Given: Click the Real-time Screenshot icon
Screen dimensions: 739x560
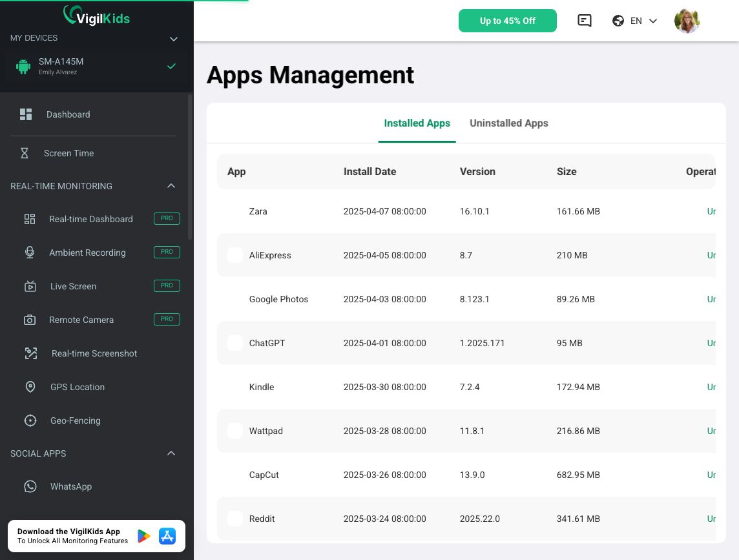Looking at the screenshot, I should click(x=31, y=353).
